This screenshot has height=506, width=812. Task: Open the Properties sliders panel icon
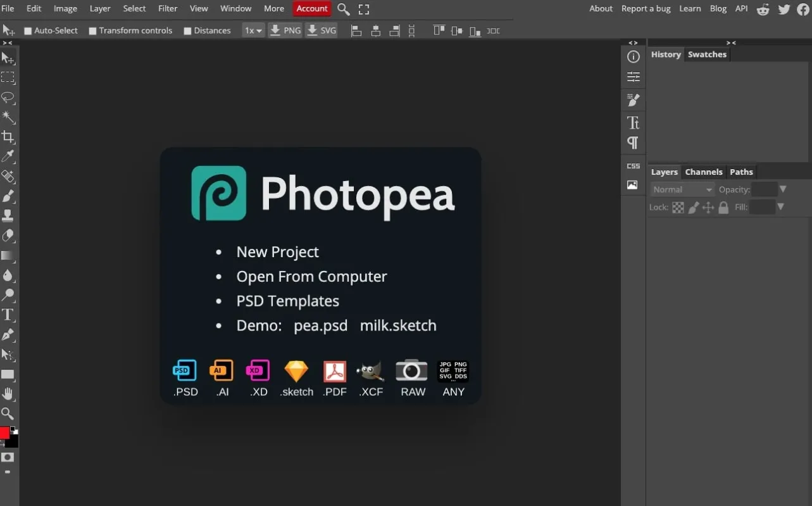click(633, 77)
